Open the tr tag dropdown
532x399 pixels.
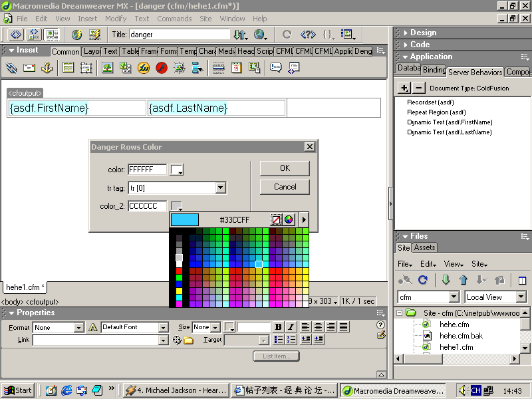click(220, 188)
